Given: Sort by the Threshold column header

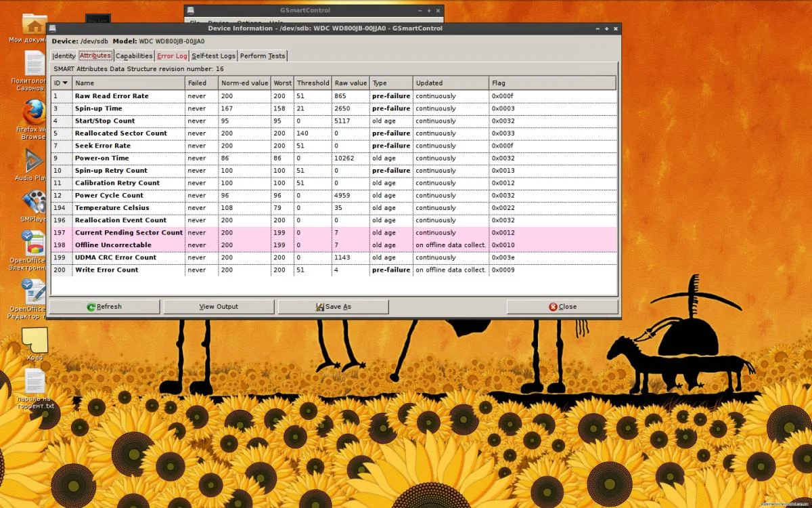Looking at the screenshot, I should (313, 83).
